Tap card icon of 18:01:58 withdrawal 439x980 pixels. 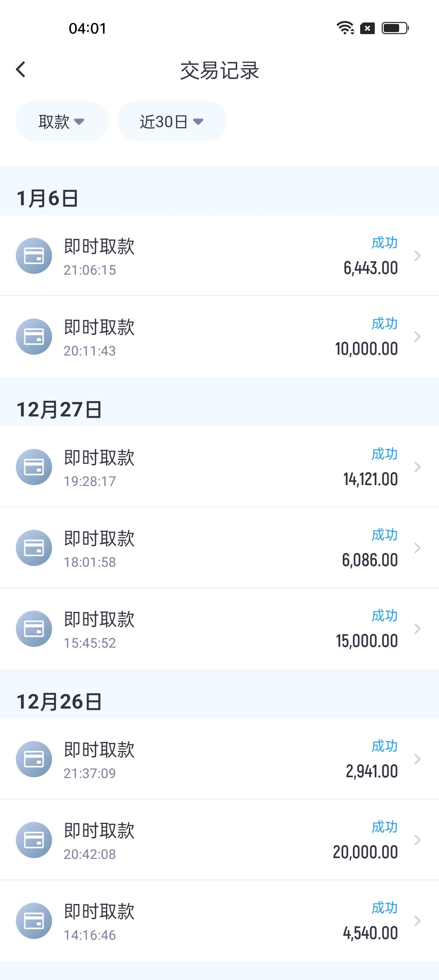[34, 548]
